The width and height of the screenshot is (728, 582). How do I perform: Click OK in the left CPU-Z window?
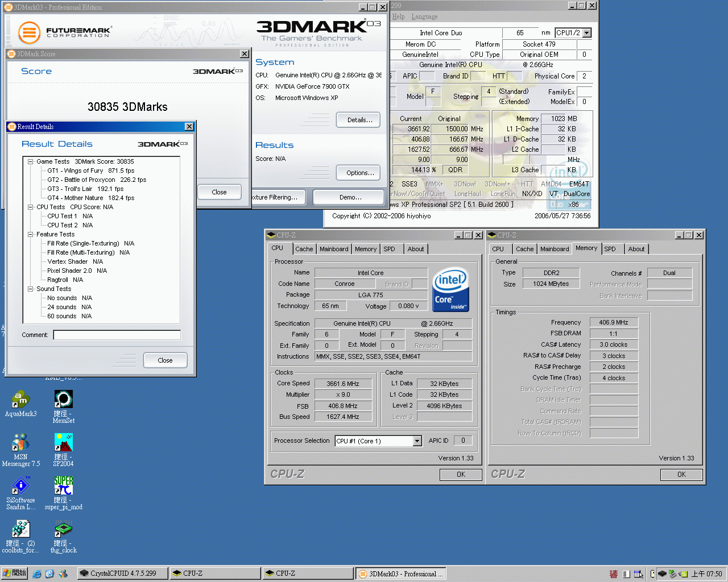pyautogui.click(x=461, y=475)
